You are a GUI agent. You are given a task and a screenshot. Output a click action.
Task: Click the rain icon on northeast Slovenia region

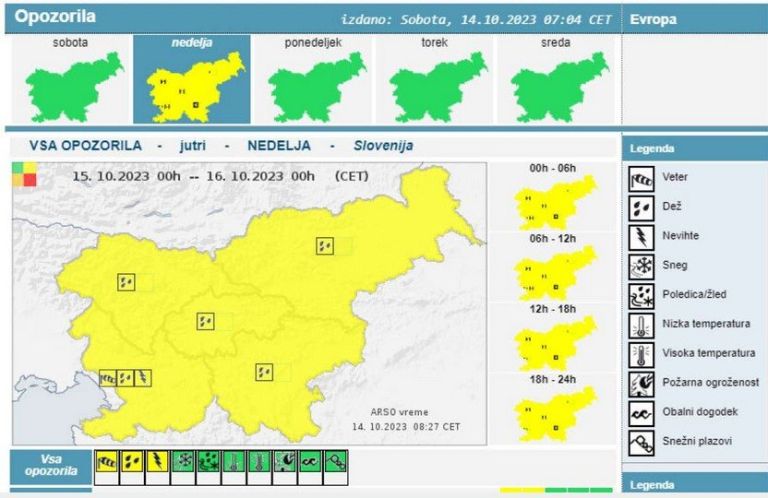(324, 245)
